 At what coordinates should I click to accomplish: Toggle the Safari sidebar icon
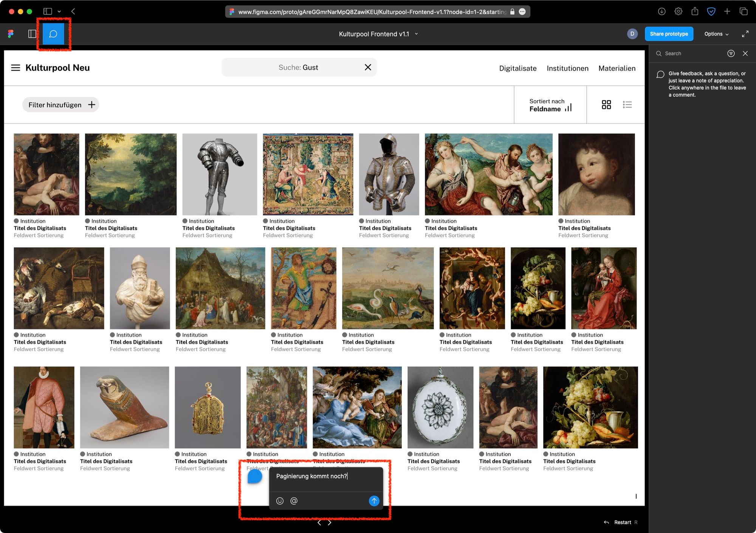coord(48,11)
